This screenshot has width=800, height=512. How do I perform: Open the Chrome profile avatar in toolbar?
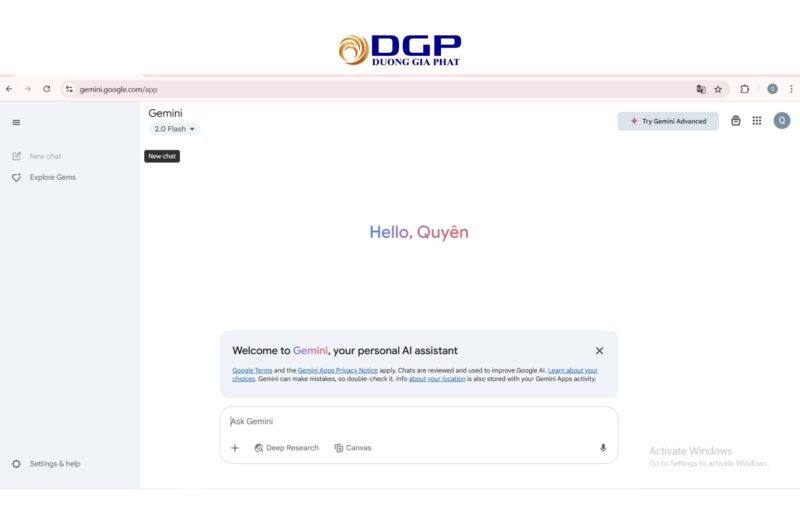pos(772,89)
